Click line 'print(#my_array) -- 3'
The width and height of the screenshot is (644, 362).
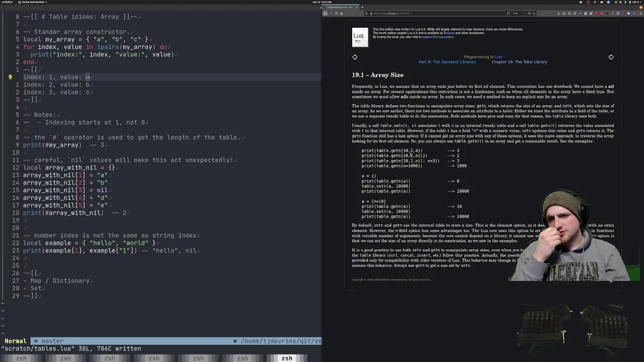pyautogui.click(x=63, y=145)
